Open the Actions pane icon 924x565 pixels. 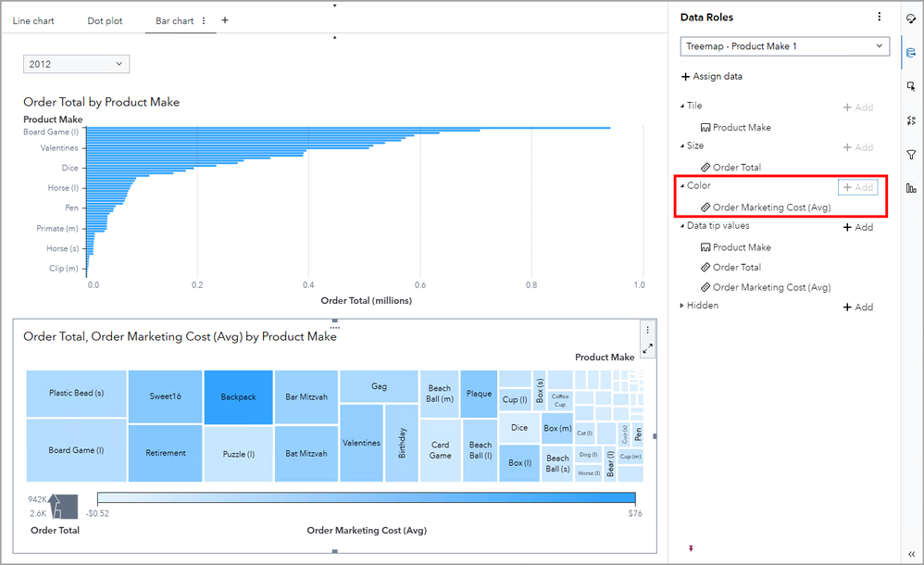pyautogui.click(x=911, y=86)
